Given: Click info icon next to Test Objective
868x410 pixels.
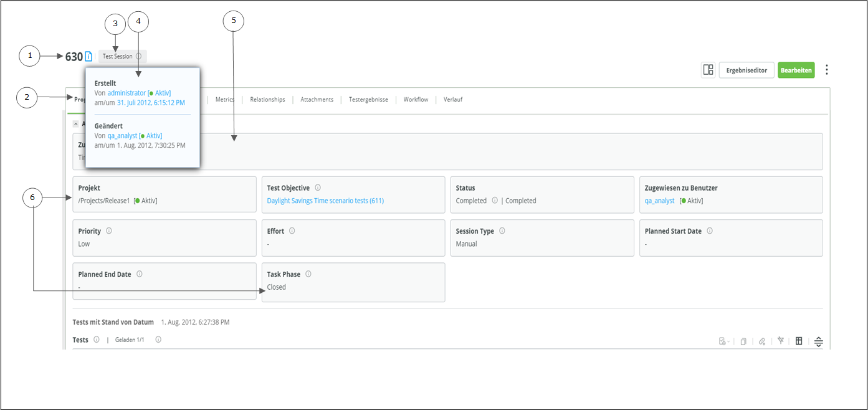Looking at the screenshot, I should (x=318, y=188).
